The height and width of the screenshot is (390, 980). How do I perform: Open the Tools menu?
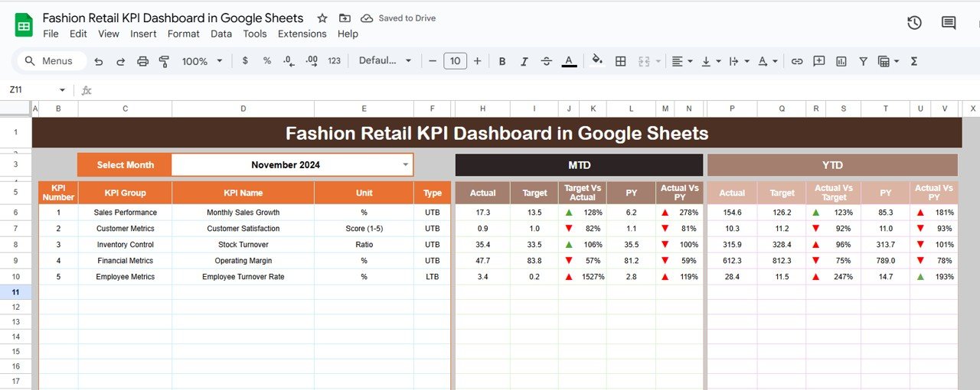click(255, 34)
